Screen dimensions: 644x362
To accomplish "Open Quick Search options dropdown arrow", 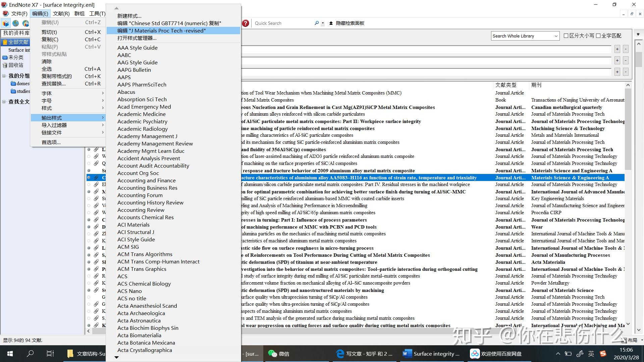I will tap(323, 23).
